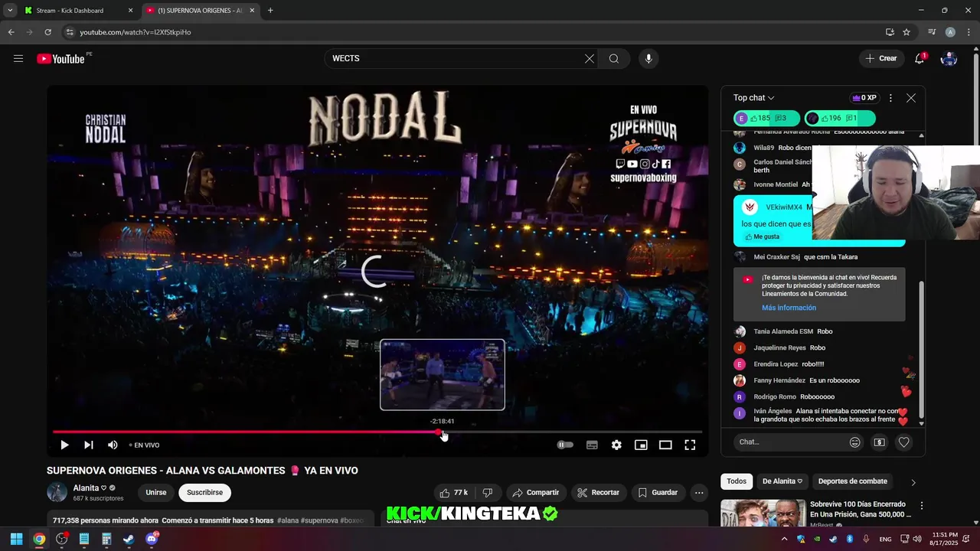Switch to theater mode
The height and width of the screenshot is (551, 980).
[x=665, y=445]
